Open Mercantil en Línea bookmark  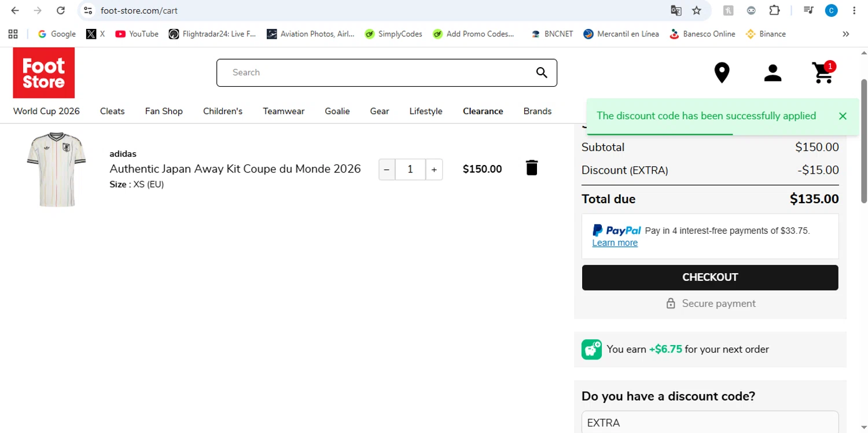coord(621,34)
